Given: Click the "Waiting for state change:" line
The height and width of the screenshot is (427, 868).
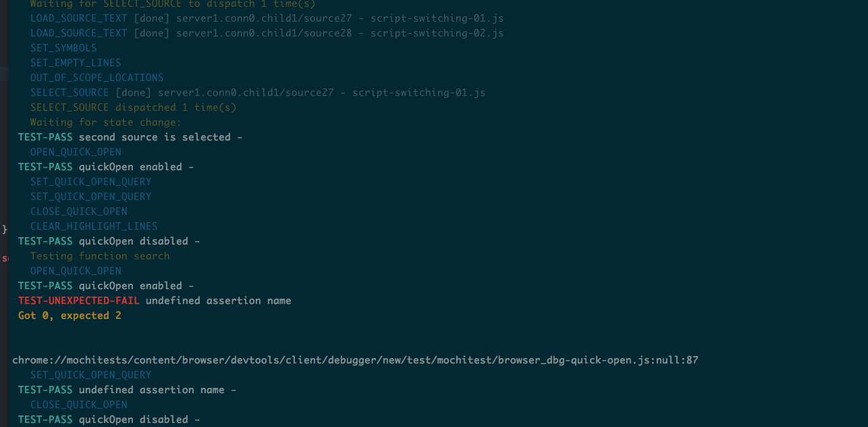Looking at the screenshot, I should coord(106,122).
